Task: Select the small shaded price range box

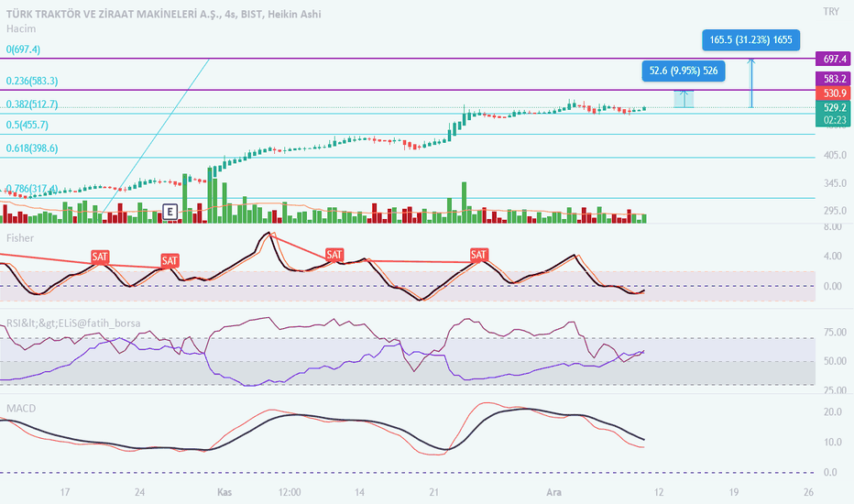Action: coord(684,99)
